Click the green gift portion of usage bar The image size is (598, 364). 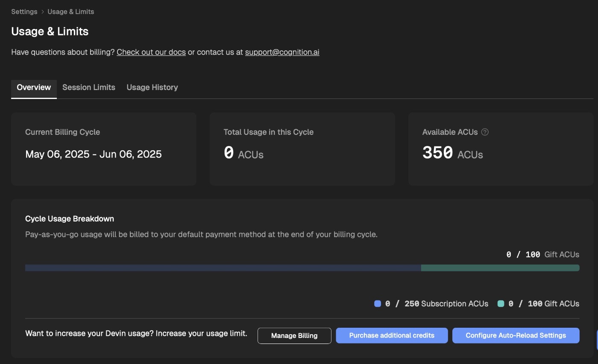[500, 268]
